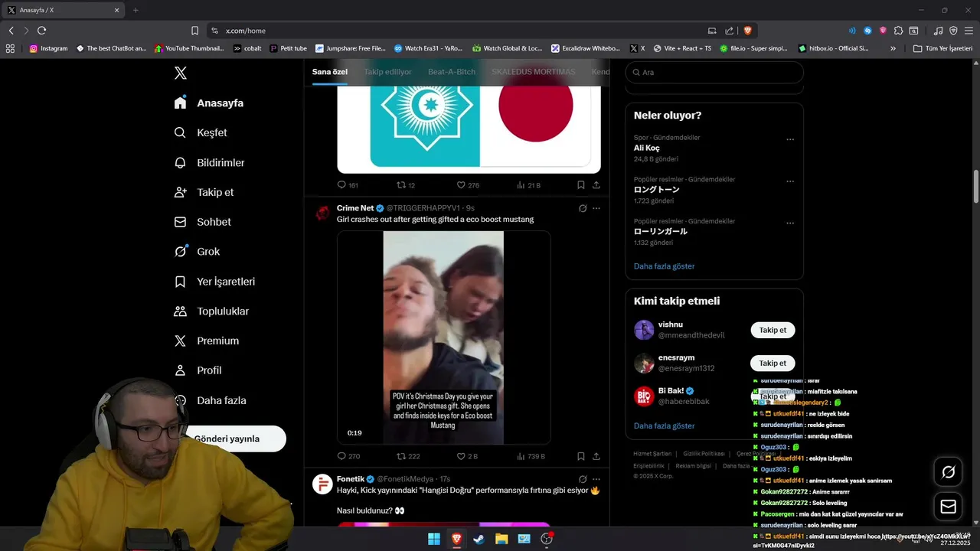The height and width of the screenshot is (551, 980).
Task: Open Windows Start menu
Action: tap(434, 539)
